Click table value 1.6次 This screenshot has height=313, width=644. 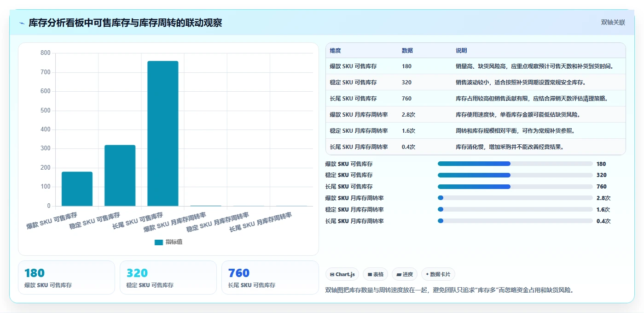[x=408, y=131]
